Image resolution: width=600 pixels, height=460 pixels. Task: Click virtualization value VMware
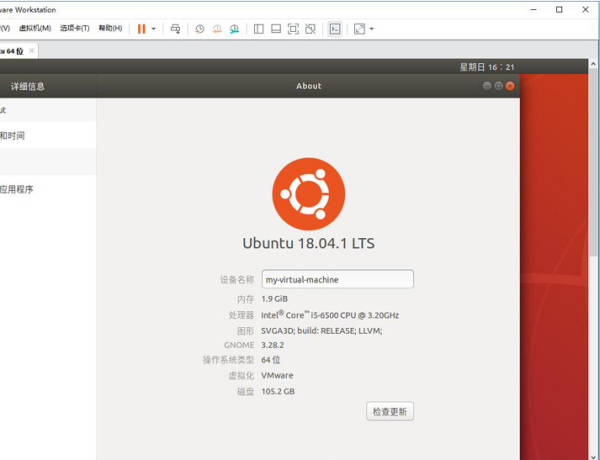(277, 375)
